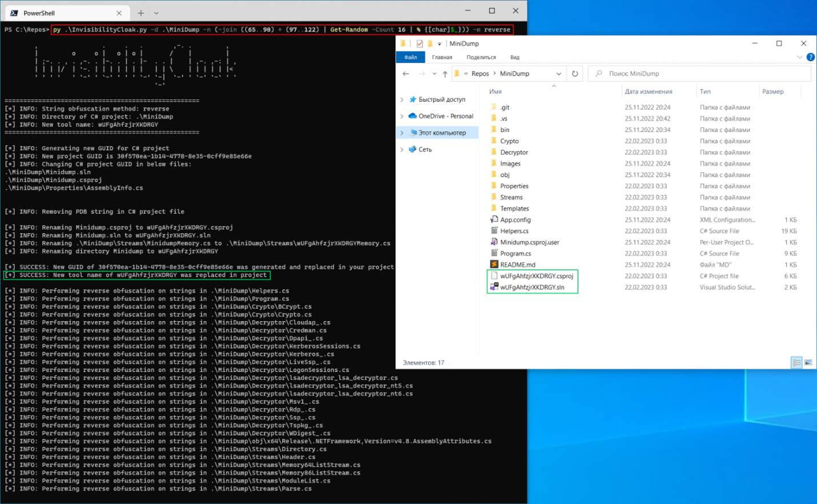Select the .vs folder icon

494,118
